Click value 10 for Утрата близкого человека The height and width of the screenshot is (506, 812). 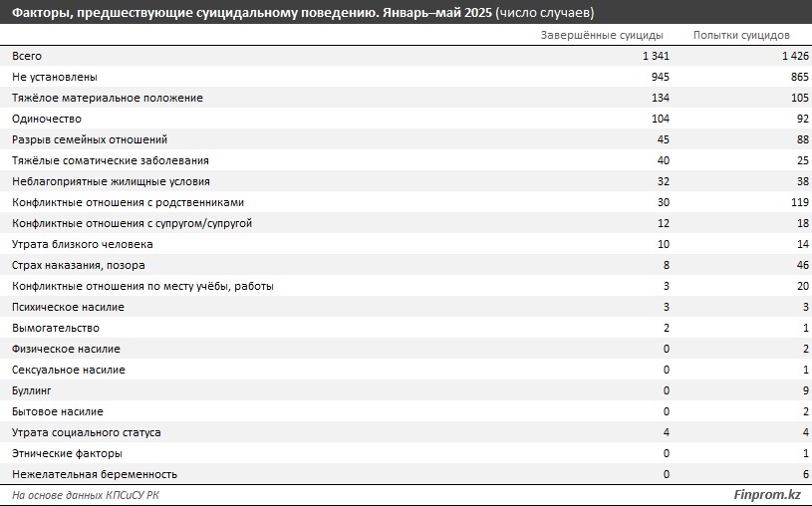[664, 244]
